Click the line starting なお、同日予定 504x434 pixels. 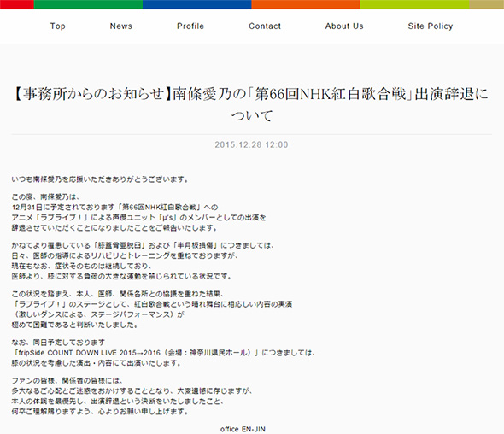pyautogui.click(x=58, y=343)
